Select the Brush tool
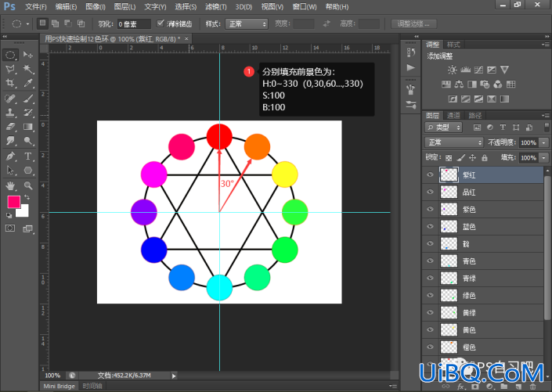Viewport: 552px width, 392px height. click(28, 98)
